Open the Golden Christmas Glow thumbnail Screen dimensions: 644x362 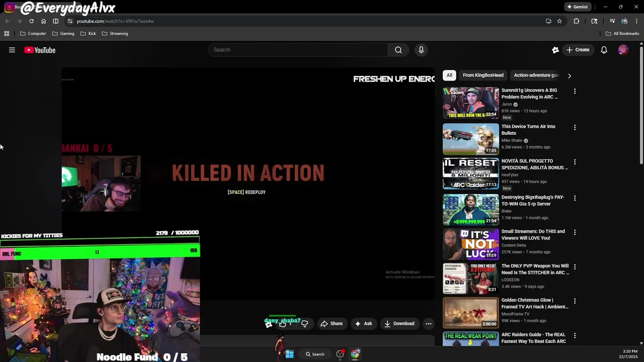point(471,313)
